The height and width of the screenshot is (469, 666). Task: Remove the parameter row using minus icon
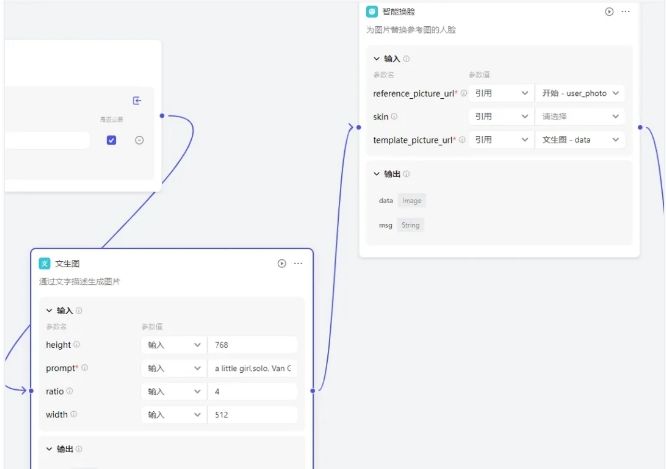(x=139, y=140)
